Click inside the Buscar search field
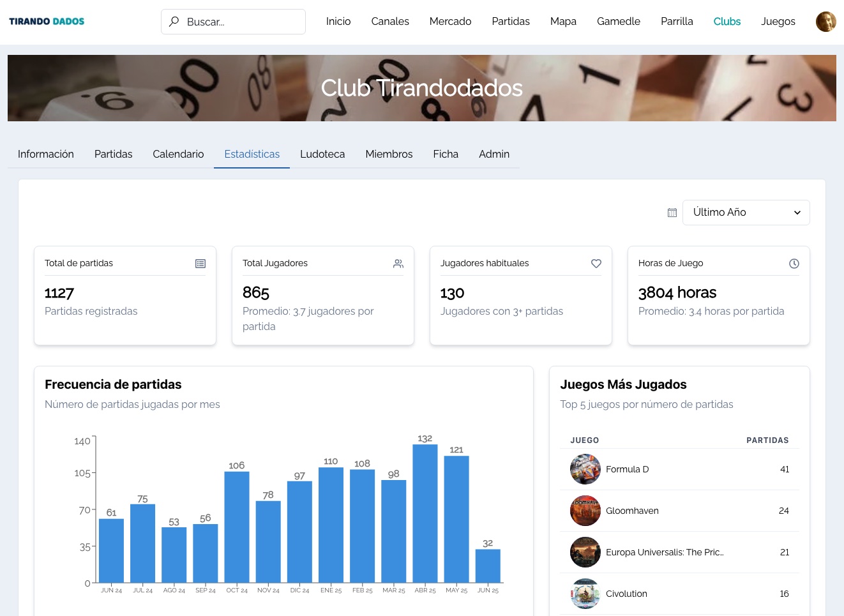This screenshot has height=616, width=844. (243, 21)
